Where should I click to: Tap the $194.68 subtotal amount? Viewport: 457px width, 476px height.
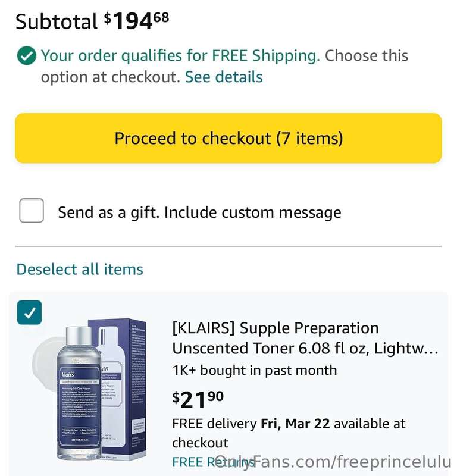tap(137, 21)
